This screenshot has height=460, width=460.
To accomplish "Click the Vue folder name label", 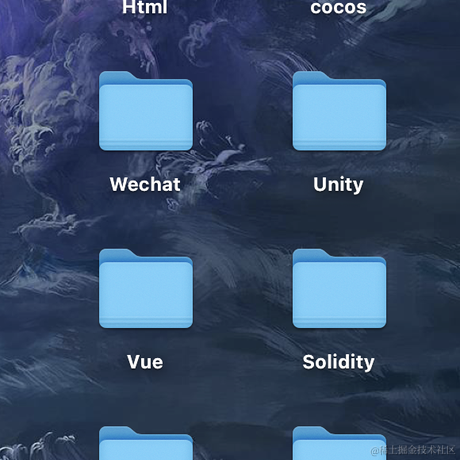I will pyautogui.click(x=145, y=362).
